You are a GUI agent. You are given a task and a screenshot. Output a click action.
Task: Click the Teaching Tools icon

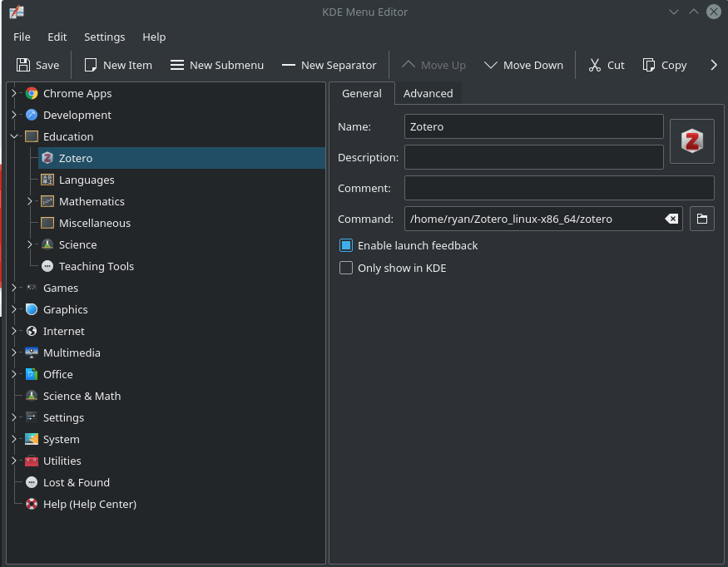coord(47,266)
